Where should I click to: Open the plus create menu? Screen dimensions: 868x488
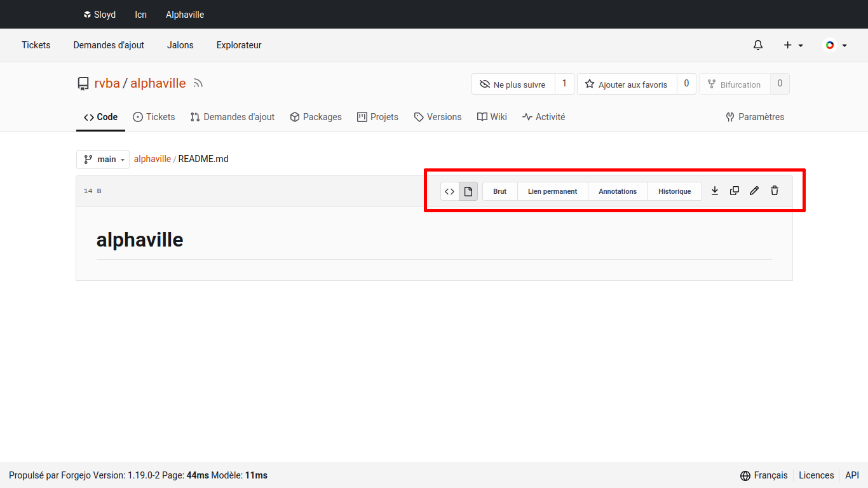[793, 45]
